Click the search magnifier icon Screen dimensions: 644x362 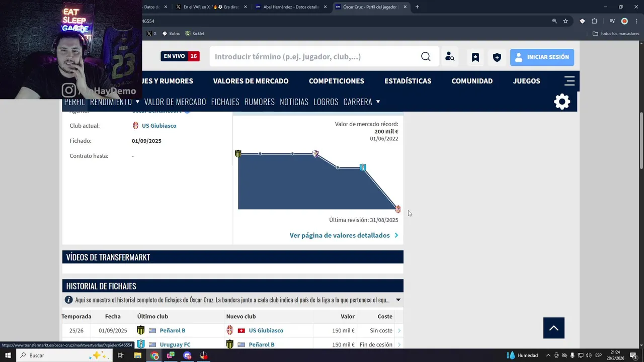pos(426,57)
